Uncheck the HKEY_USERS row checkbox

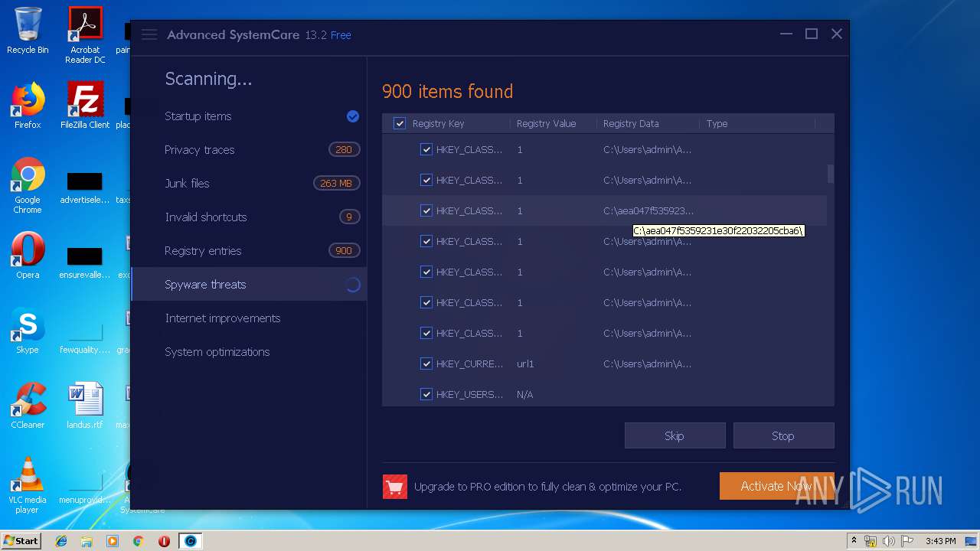(x=426, y=394)
